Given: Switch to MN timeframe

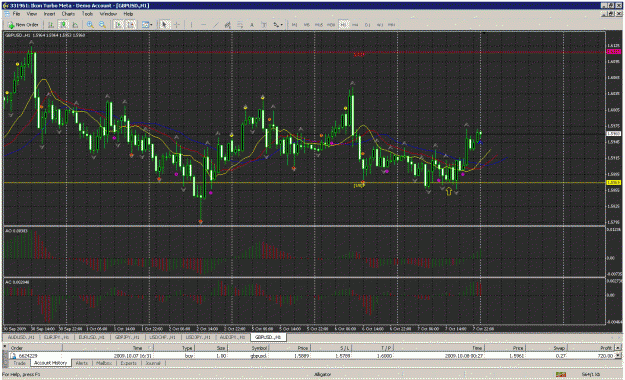Looking at the screenshot, I should tap(392, 25).
